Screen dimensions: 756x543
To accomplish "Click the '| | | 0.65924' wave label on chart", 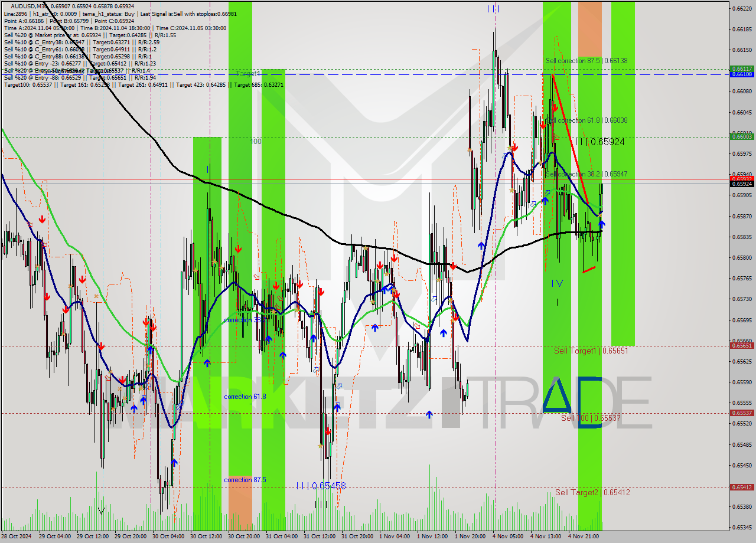I will 599,142.
